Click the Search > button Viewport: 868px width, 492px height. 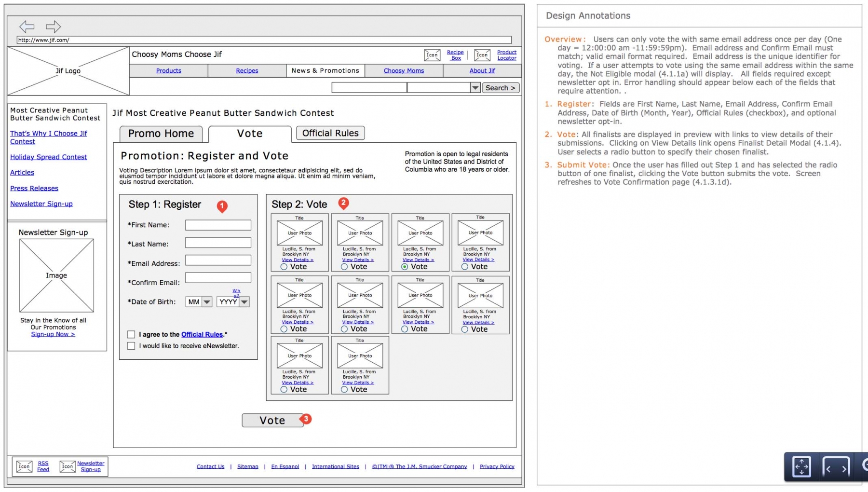tap(501, 88)
